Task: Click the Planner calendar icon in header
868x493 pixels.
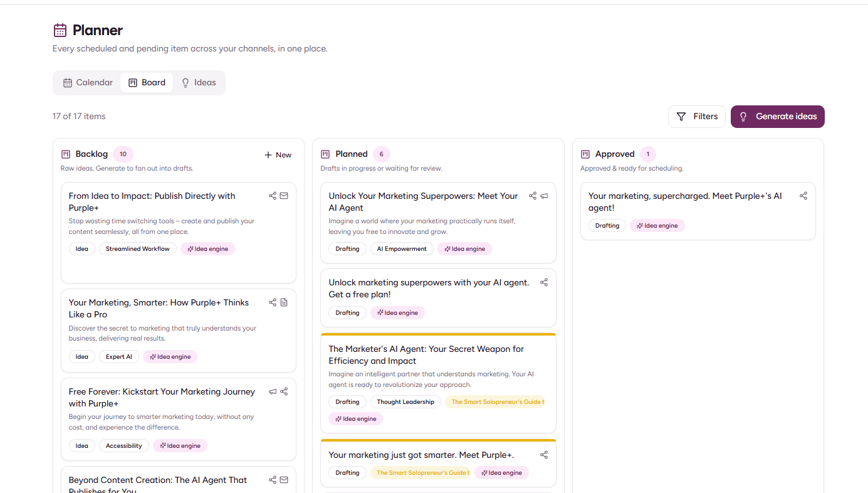Action: [x=60, y=30]
